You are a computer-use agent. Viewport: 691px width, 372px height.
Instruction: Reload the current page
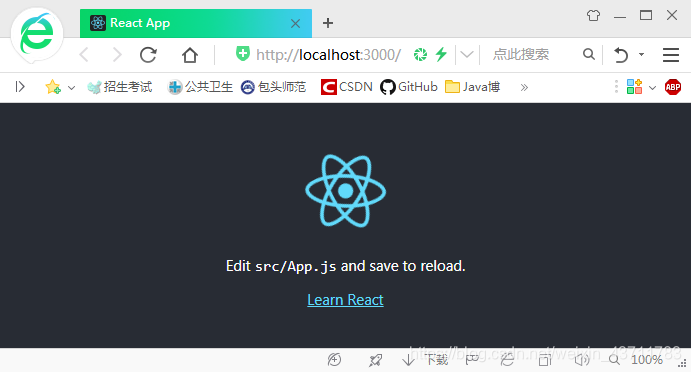(149, 55)
